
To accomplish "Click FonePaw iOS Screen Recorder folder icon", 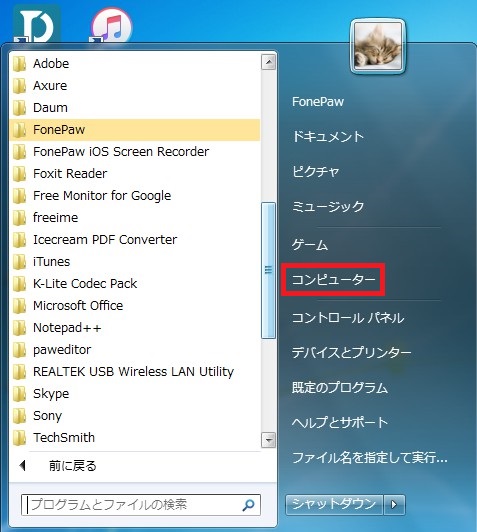I will pos(19,152).
